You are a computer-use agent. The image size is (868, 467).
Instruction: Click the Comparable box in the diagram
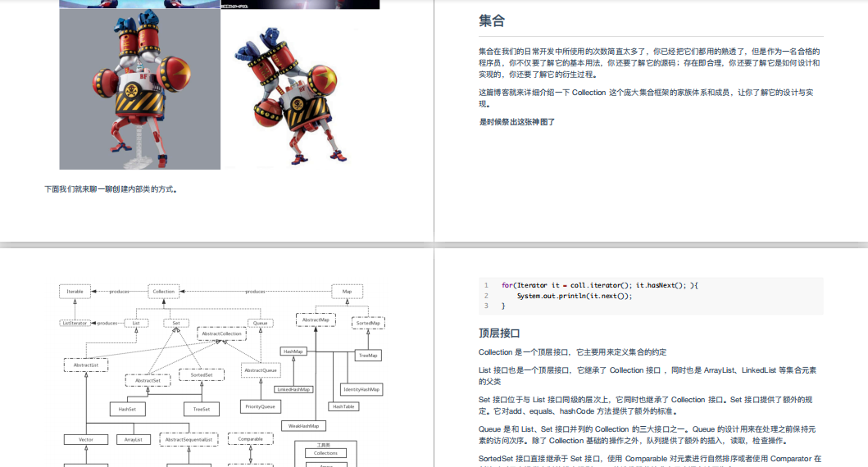[x=250, y=439]
